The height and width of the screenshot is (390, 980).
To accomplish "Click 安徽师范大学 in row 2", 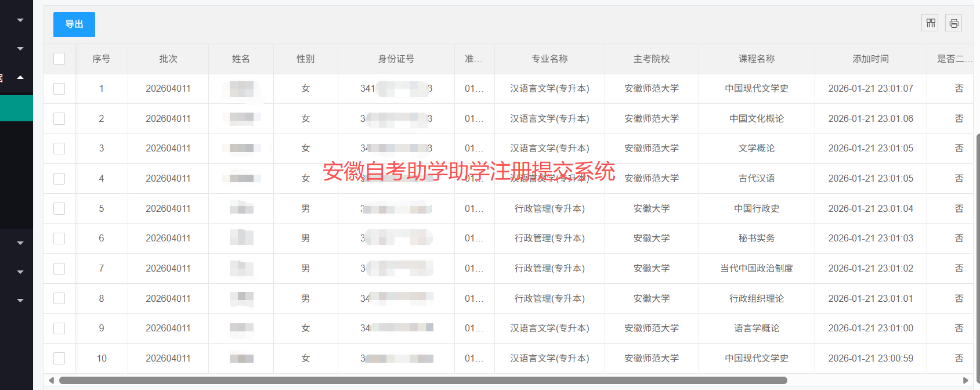I will 652,118.
